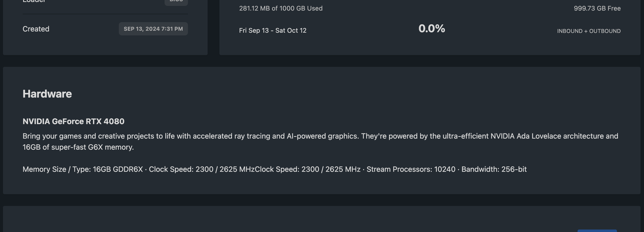Click the second Clock Speed: 2300 / 2625 MHz text
This screenshot has height=232, width=644.
[x=307, y=169]
